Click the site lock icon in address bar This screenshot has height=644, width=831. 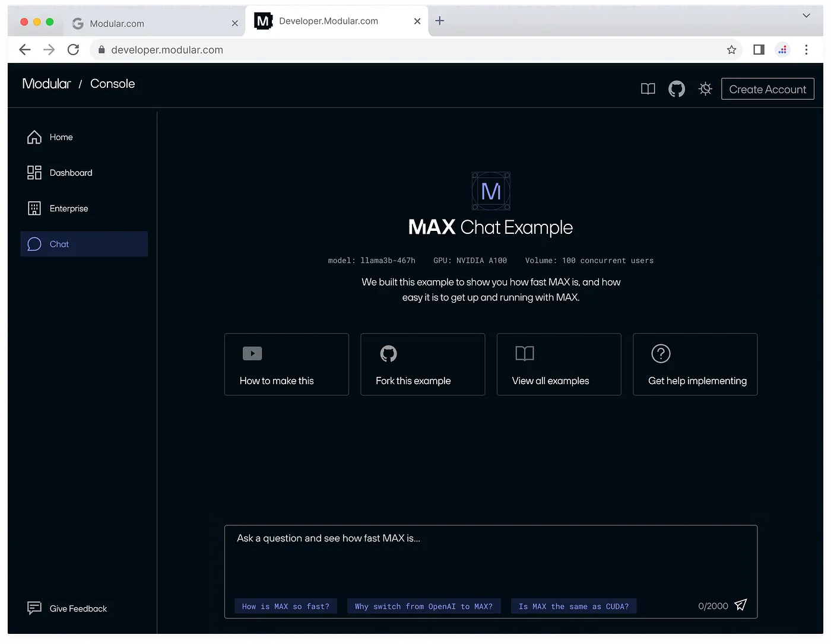point(102,50)
